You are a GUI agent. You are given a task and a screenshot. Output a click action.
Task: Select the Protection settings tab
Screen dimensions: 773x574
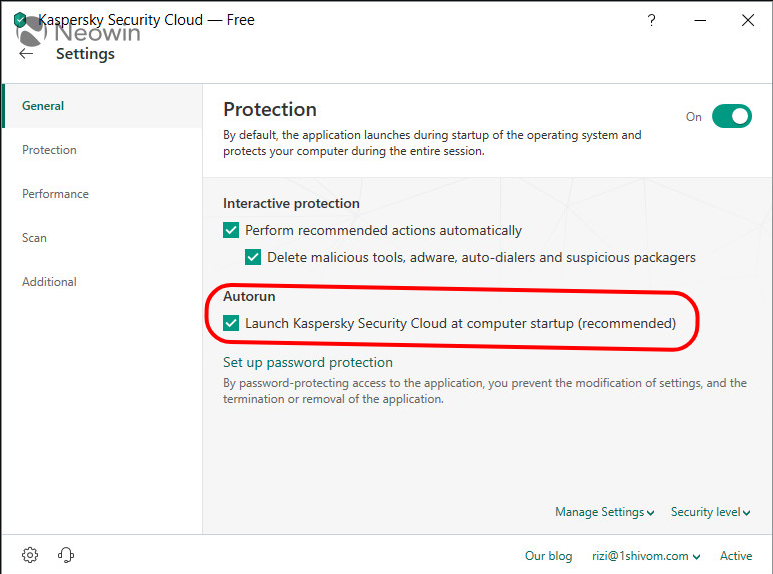[x=49, y=150]
